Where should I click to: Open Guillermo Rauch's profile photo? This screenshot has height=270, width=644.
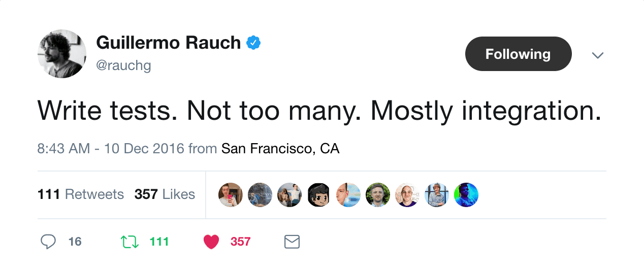(62, 54)
